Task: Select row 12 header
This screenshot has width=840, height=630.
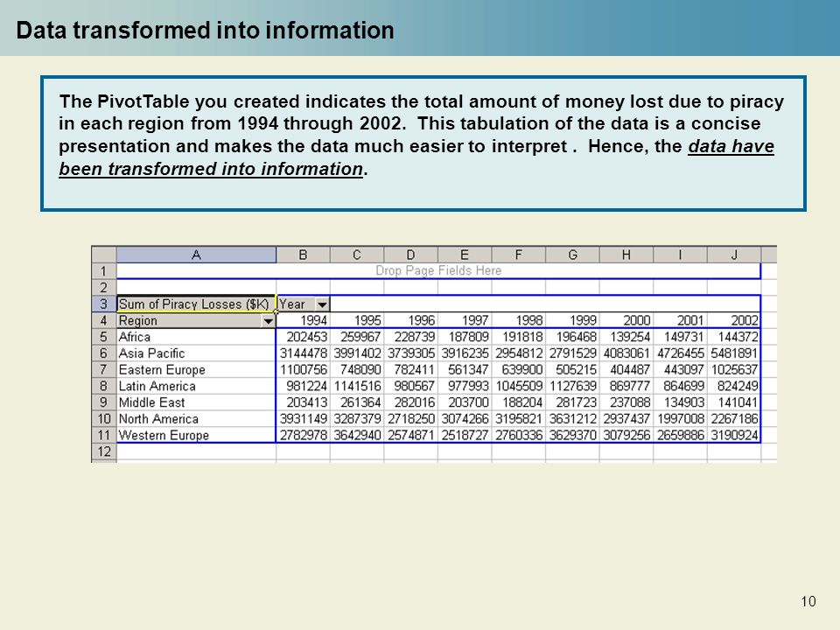Action: pyautogui.click(x=104, y=451)
